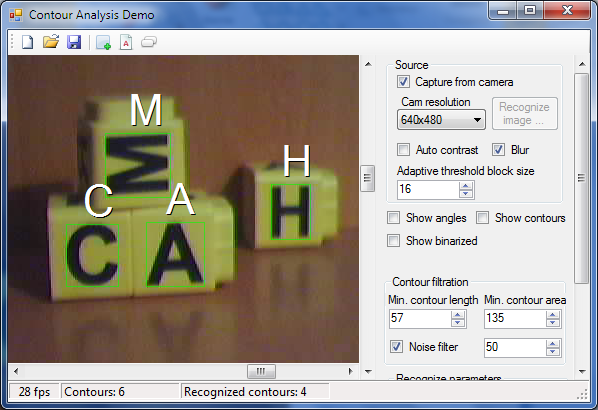Click the add-image toolbar icon with green plus

pyautogui.click(x=103, y=42)
